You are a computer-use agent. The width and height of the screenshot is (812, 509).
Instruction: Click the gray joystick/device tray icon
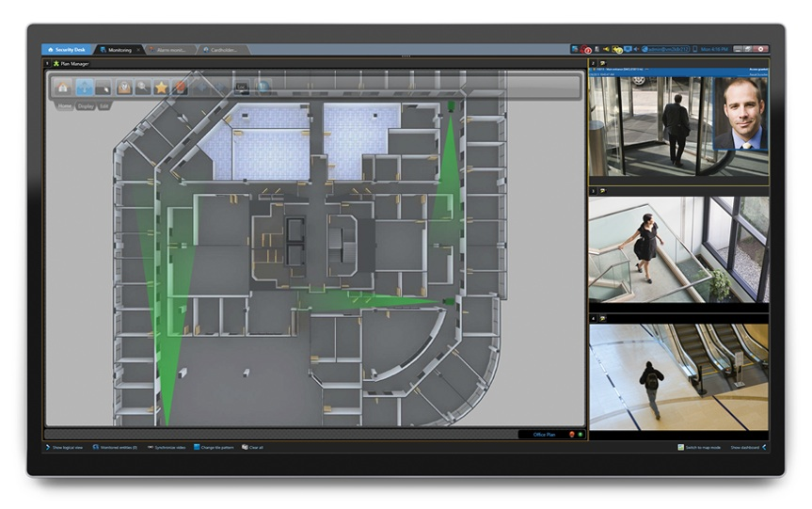pos(597,49)
